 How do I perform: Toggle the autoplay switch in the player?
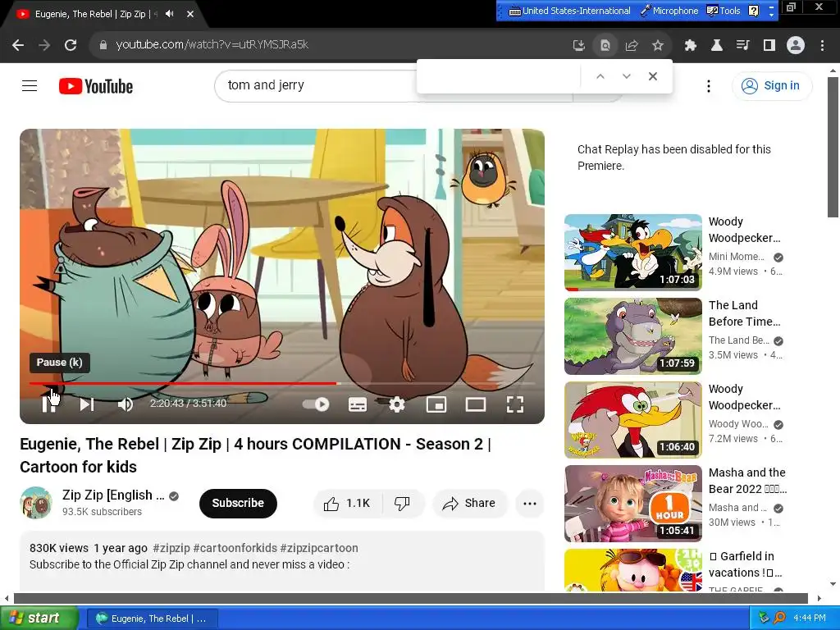tap(316, 404)
